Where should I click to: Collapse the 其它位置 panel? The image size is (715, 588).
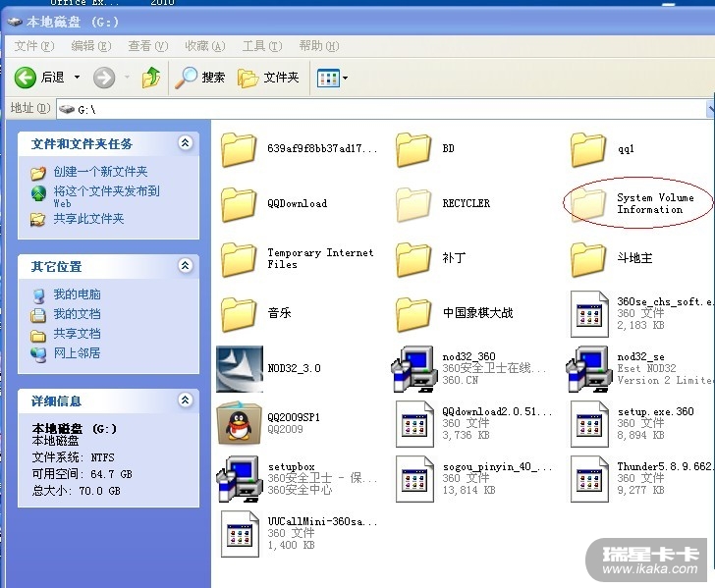coord(185,265)
